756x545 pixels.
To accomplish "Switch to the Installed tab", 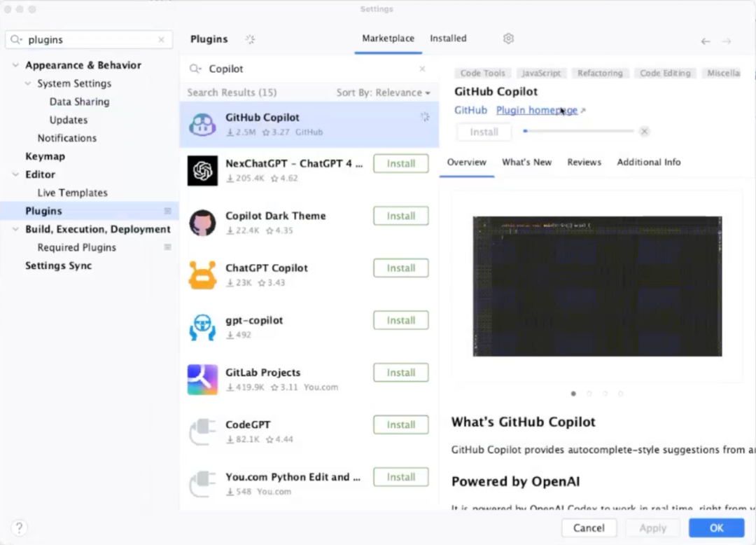I will pyautogui.click(x=448, y=39).
